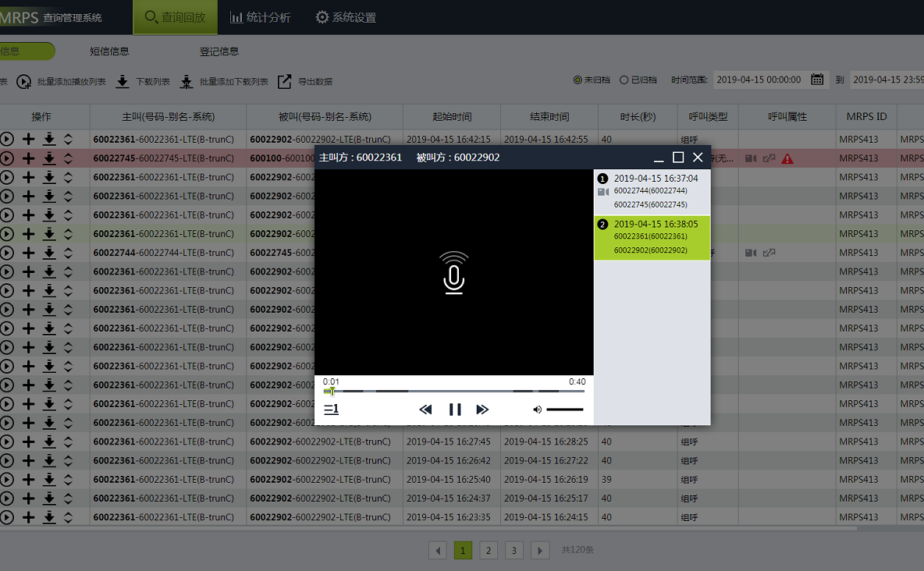Select the 未归档 radio button
Image resolution: width=924 pixels, height=571 pixels.
[x=577, y=80]
